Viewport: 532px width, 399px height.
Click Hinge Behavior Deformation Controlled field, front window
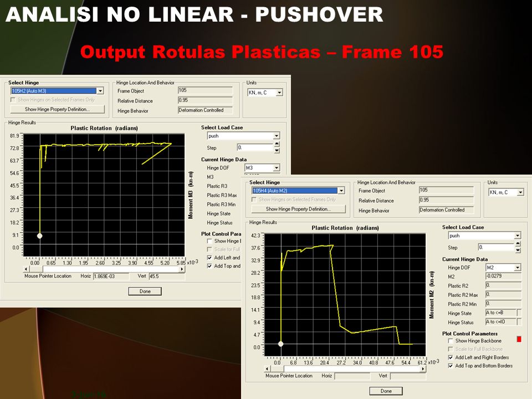click(x=446, y=210)
